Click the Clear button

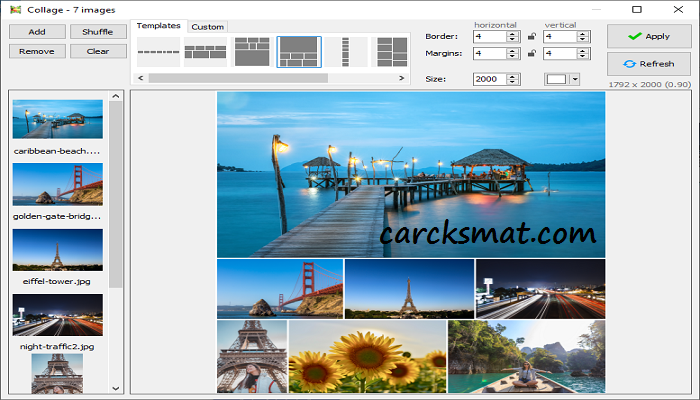[x=98, y=51]
